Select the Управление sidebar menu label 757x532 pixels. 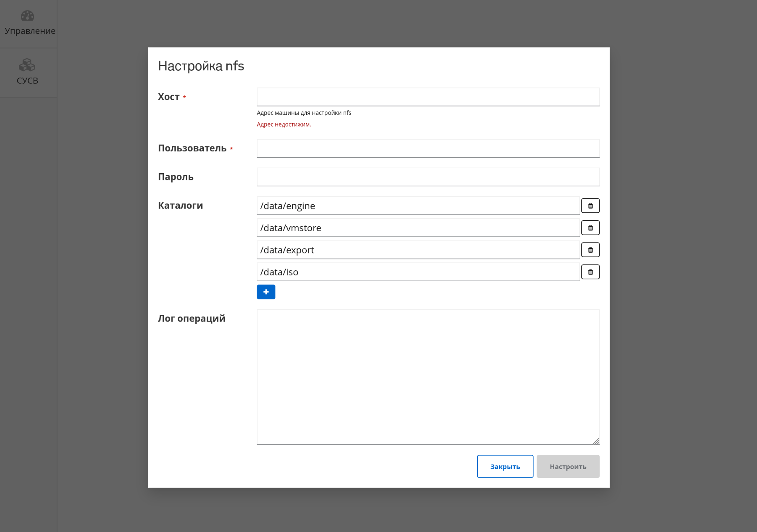[x=30, y=31]
